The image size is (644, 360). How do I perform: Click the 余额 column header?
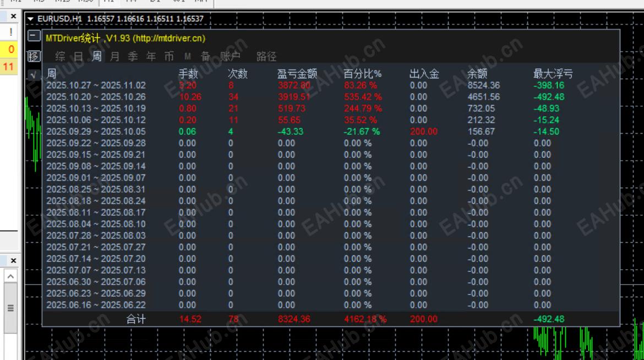point(477,74)
